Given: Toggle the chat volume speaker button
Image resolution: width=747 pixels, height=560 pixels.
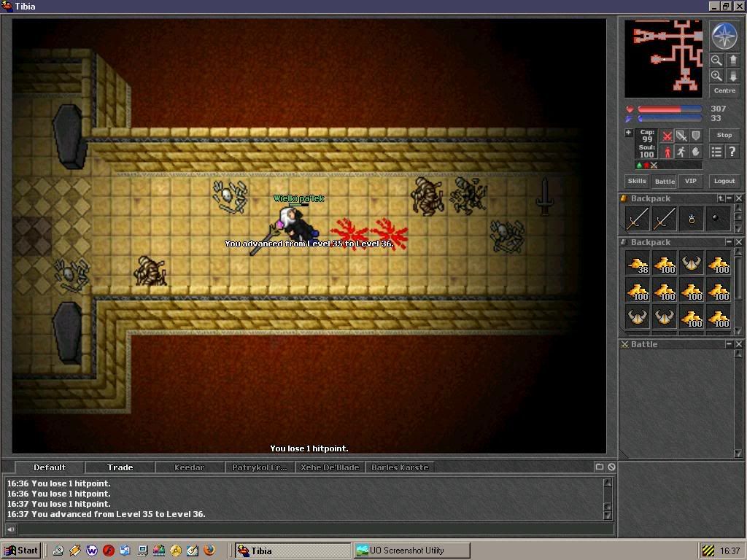Looking at the screenshot, I should click(10, 529).
